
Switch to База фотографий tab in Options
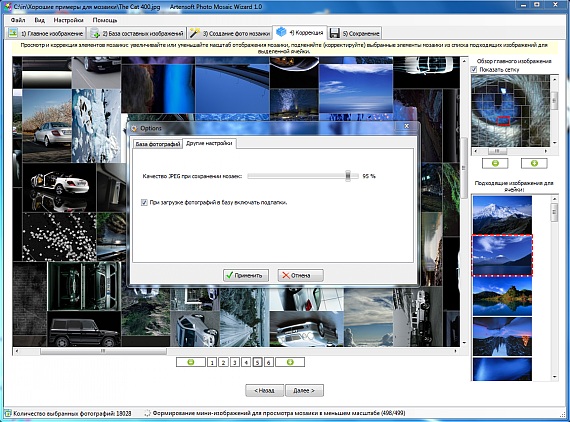[157, 144]
